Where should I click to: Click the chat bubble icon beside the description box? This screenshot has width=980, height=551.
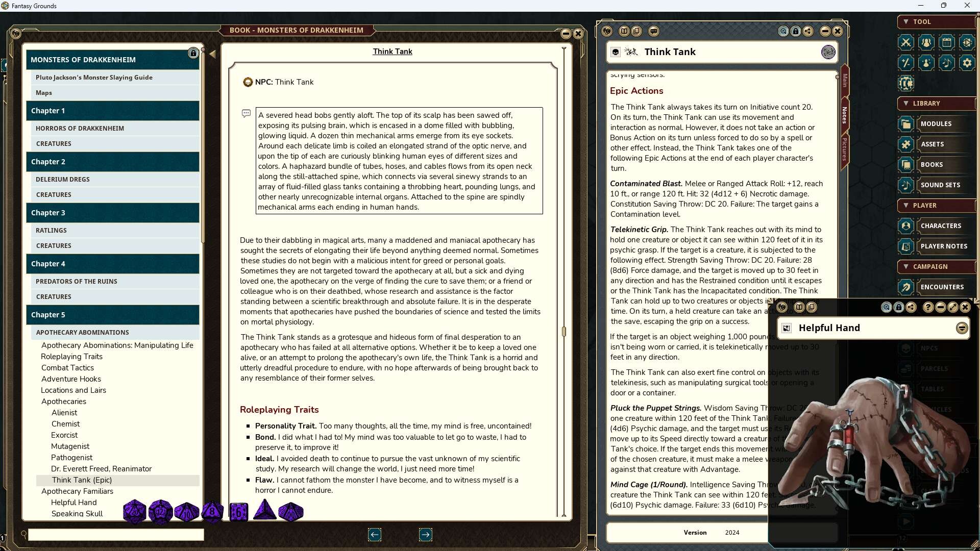[x=246, y=113]
